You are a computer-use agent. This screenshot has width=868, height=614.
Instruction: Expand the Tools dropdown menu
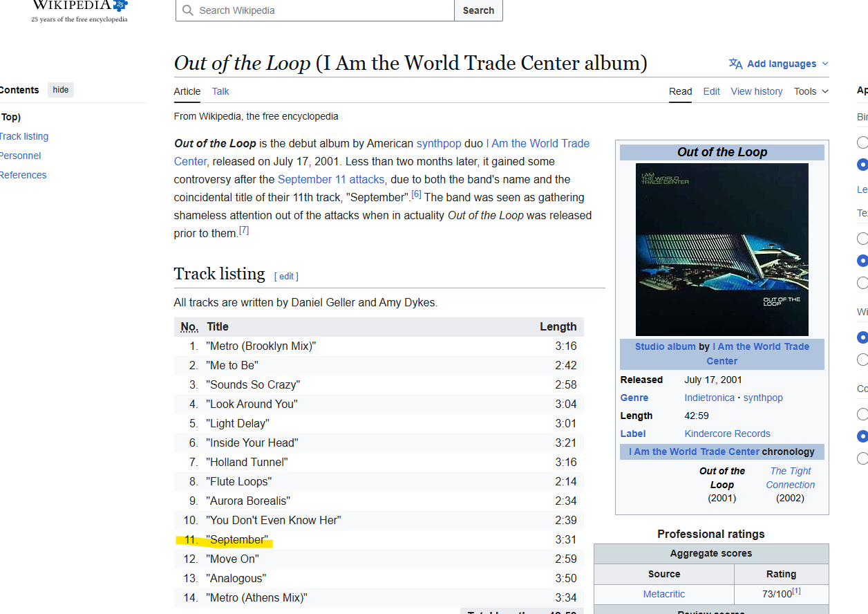coord(811,91)
